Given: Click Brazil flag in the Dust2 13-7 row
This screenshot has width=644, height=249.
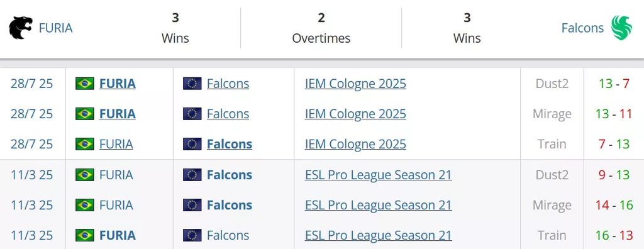Looking at the screenshot, I should [x=85, y=84].
